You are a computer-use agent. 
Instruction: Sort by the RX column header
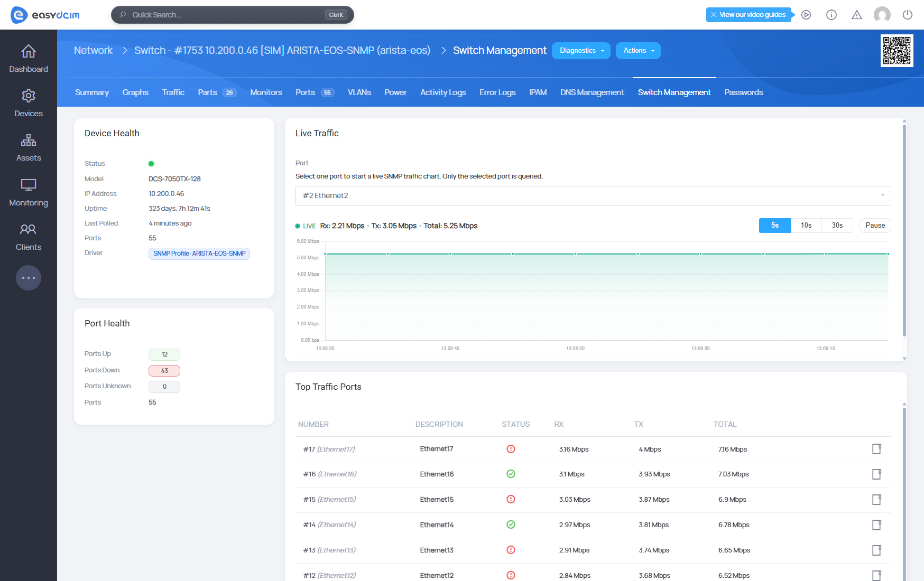[x=559, y=424]
